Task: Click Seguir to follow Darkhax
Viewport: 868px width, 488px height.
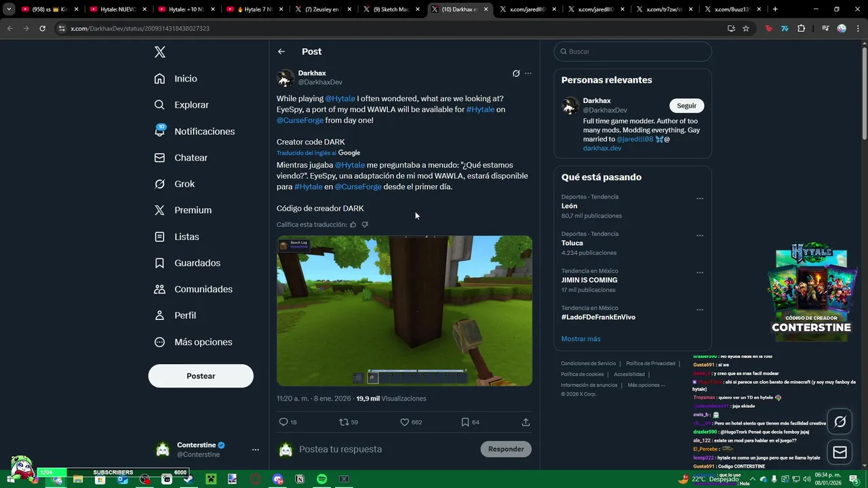Action: [x=686, y=106]
